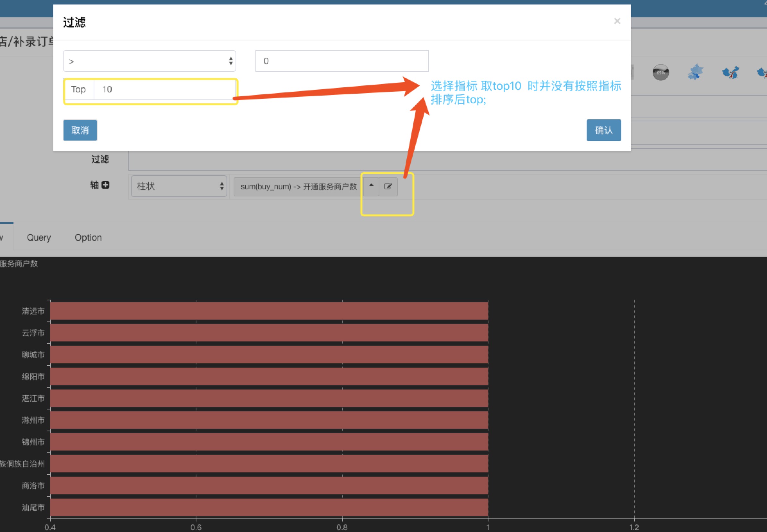Viewport: 767px width, 532px height.
Task: Open the edit pencil icon beside the metric
Action: pyautogui.click(x=388, y=187)
